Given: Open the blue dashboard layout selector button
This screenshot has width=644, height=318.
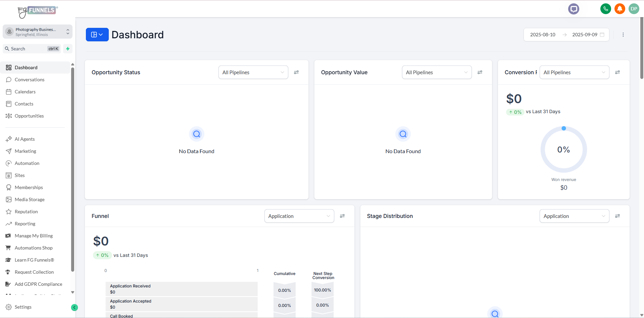Looking at the screenshot, I should 97,35.
